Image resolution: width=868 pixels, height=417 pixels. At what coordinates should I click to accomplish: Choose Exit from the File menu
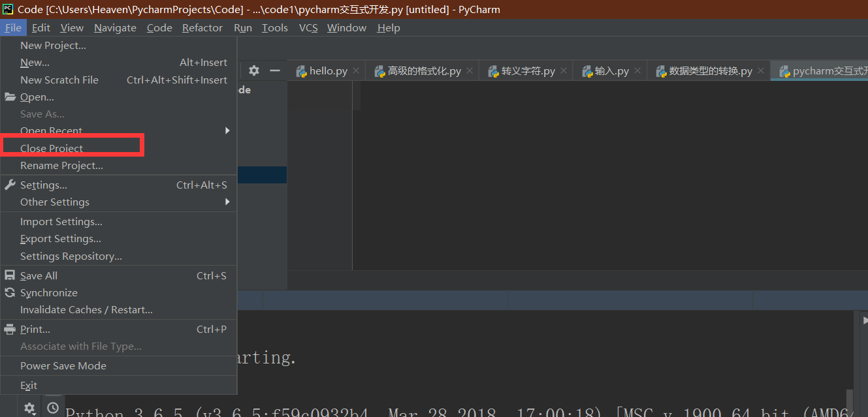(118, 386)
